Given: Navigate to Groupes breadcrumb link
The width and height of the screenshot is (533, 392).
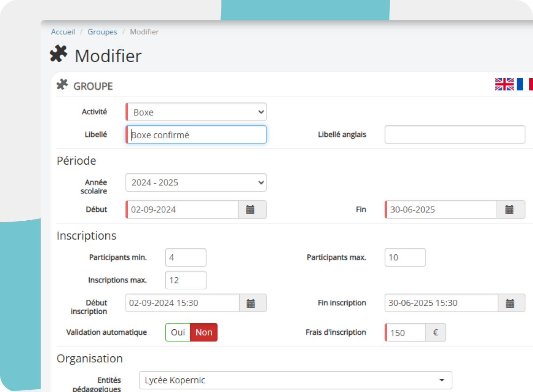Looking at the screenshot, I should click(103, 32).
